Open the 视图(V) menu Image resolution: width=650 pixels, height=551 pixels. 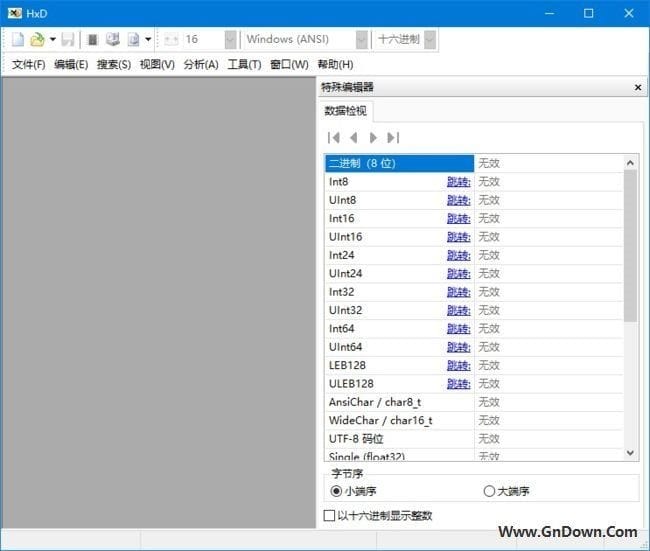(157, 65)
